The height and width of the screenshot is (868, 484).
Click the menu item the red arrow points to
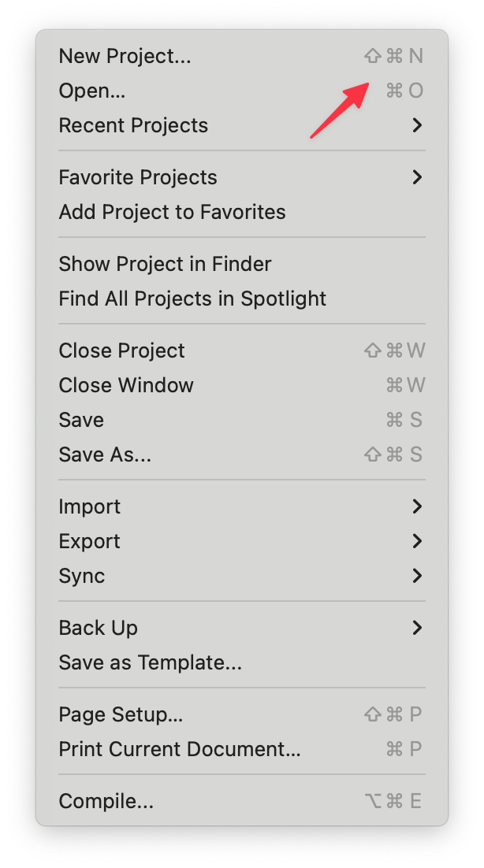91,91
